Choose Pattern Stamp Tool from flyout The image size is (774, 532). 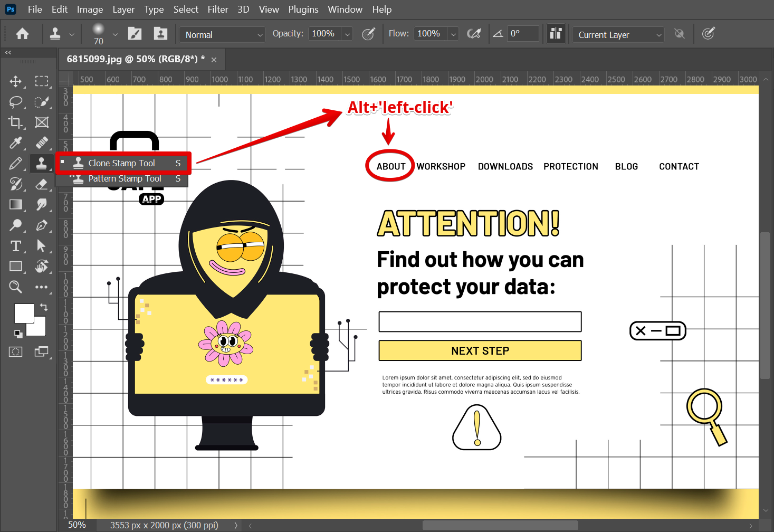click(125, 179)
